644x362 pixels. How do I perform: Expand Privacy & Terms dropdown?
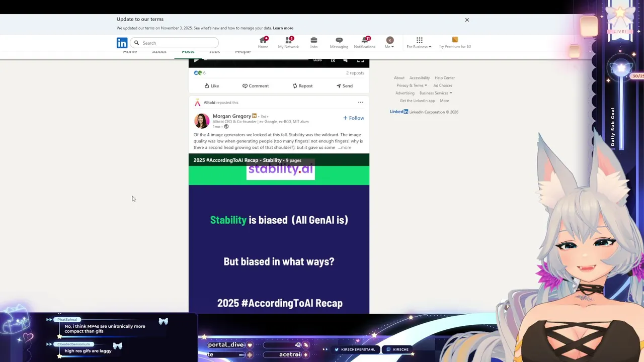pos(412,85)
